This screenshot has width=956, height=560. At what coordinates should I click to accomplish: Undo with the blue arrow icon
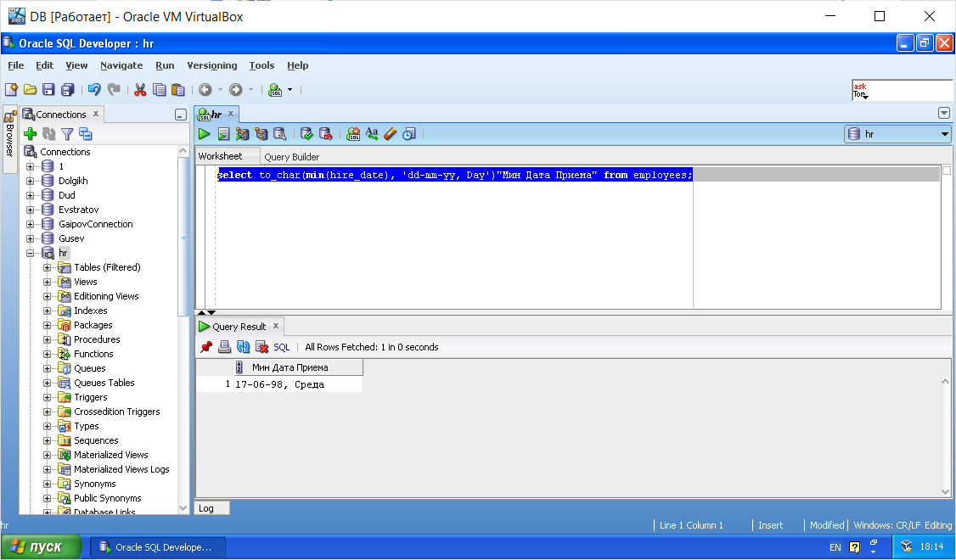coord(94,90)
